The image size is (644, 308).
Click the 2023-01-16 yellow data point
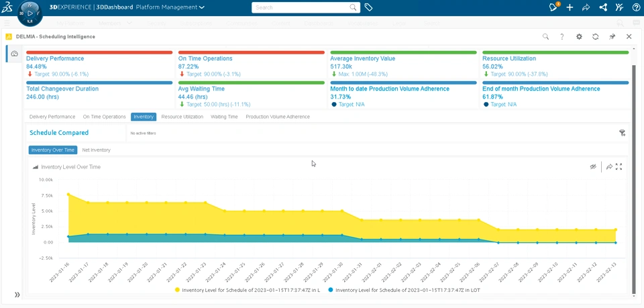68,194
